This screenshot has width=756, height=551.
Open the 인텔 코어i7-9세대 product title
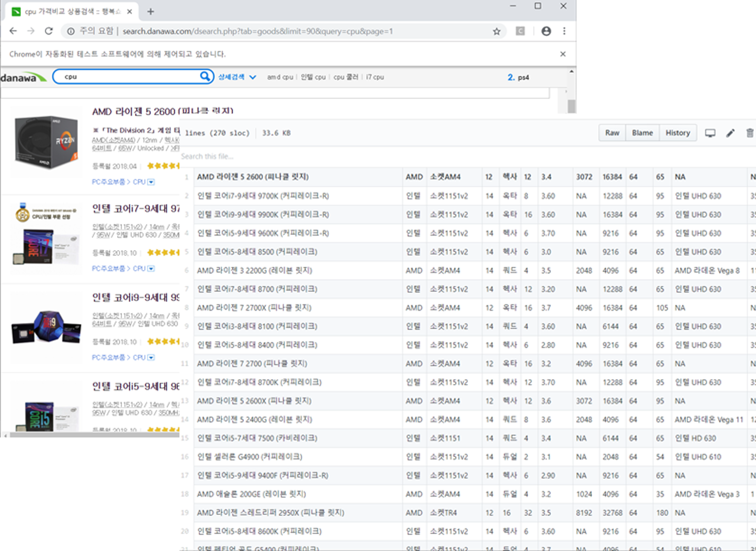point(136,208)
